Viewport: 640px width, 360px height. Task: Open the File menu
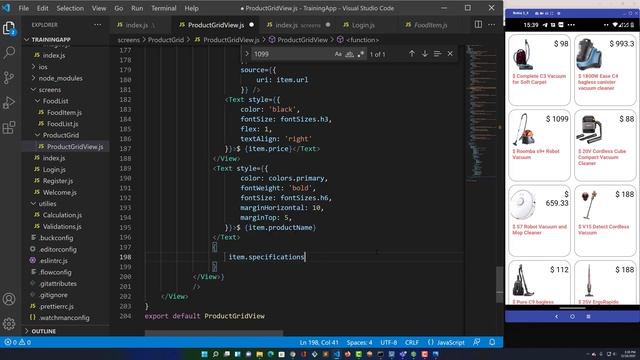pos(24,8)
